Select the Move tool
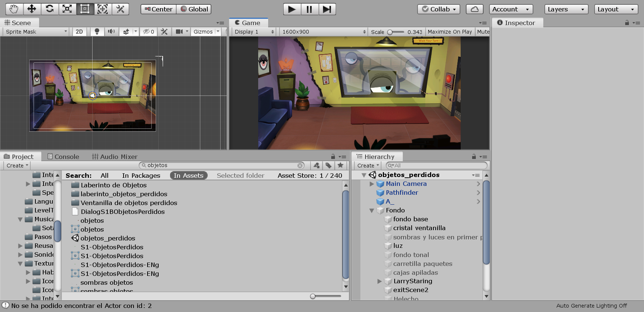Image resolution: width=644 pixels, height=312 pixels. coord(32,9)
